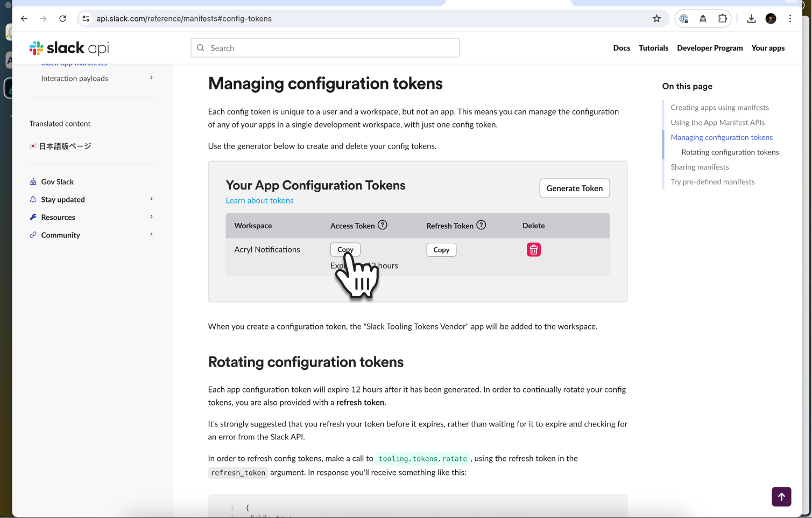This screenshot has width=812, height=518.
Task: Click the Stay updated bell icon
Action: click(x=33, y=199)
